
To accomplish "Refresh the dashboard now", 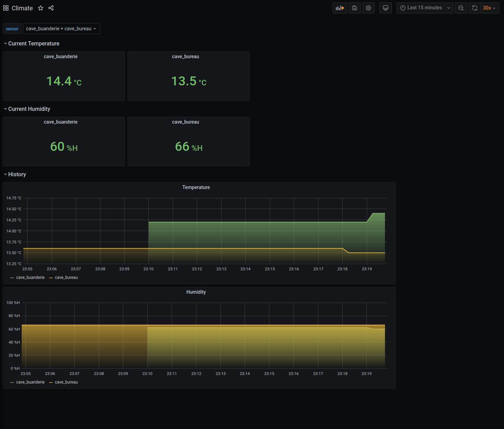I will tap(474, 8).
